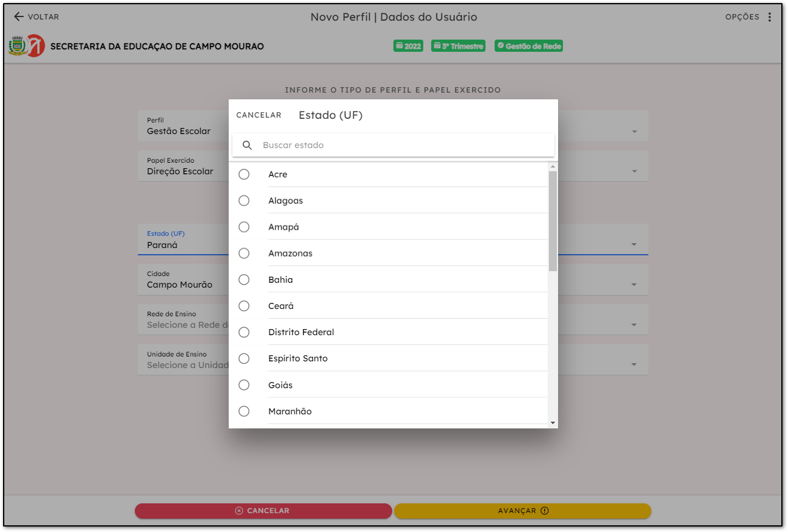Click the OPÇÕES label
The height and width of the screenshot is (532, 788).
pyautogui.click(x=742, y=17)
